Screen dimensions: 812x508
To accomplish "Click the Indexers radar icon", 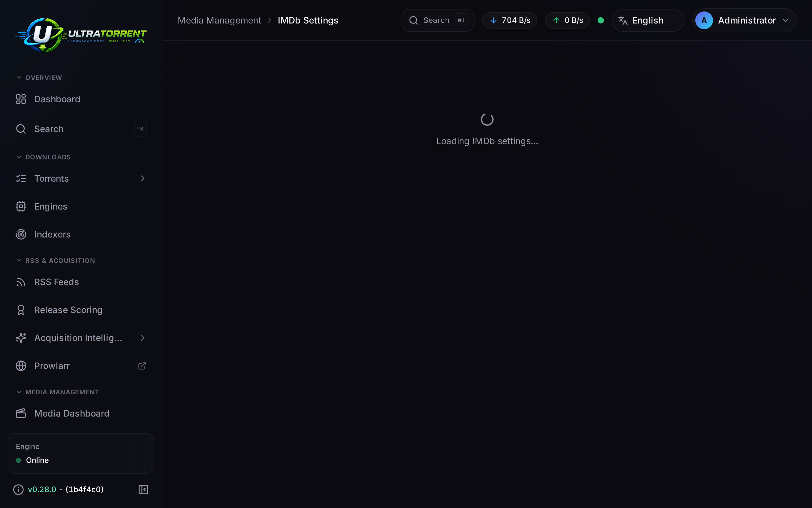I will pos(21,234).
